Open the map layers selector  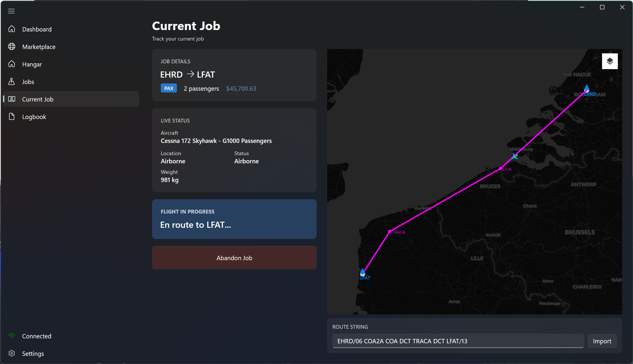click(x=610, y=61)
